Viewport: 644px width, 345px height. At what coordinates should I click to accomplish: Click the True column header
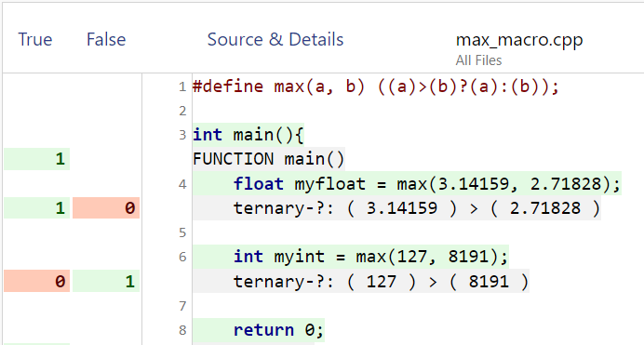(x=35, y=40)
